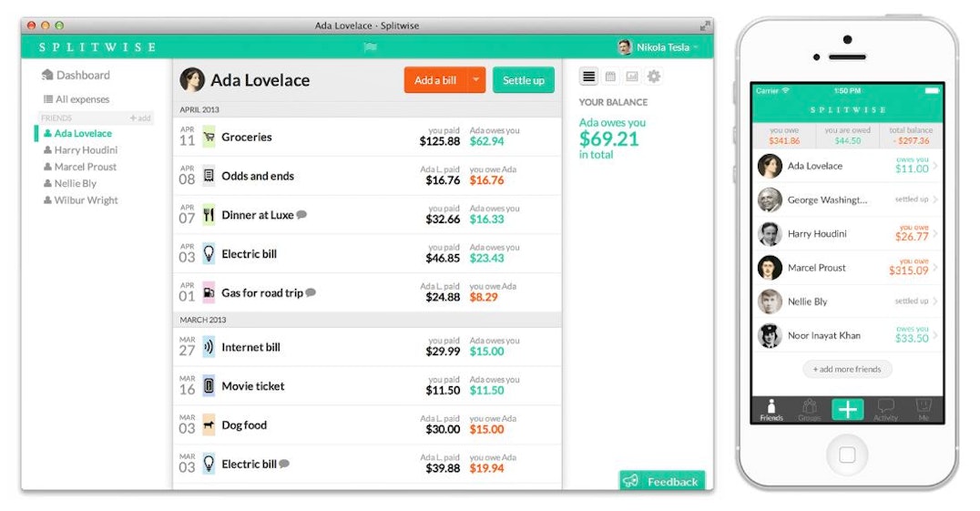Image resolution: width=980 pixels, height=511 pixels.
Task: Expand the Add a bill dropdown arrow
Action: point(476,80)
